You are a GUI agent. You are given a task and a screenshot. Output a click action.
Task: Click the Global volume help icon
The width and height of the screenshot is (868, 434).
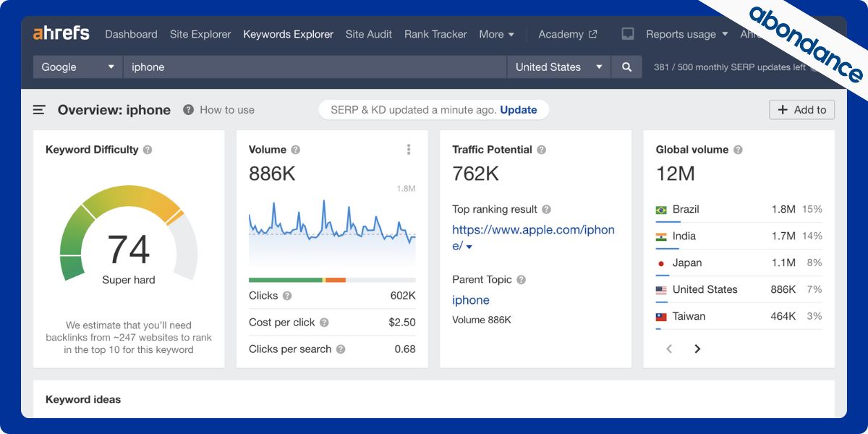[x=738, y=150]
